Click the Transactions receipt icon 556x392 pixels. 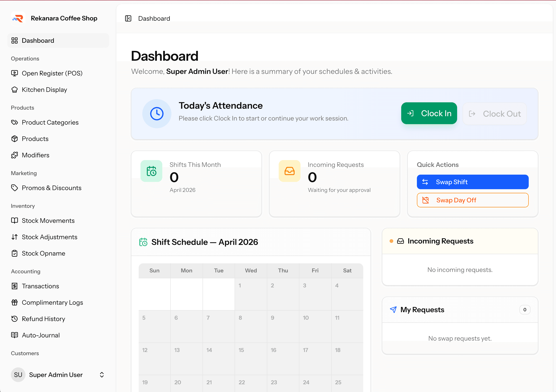point(15,286)
